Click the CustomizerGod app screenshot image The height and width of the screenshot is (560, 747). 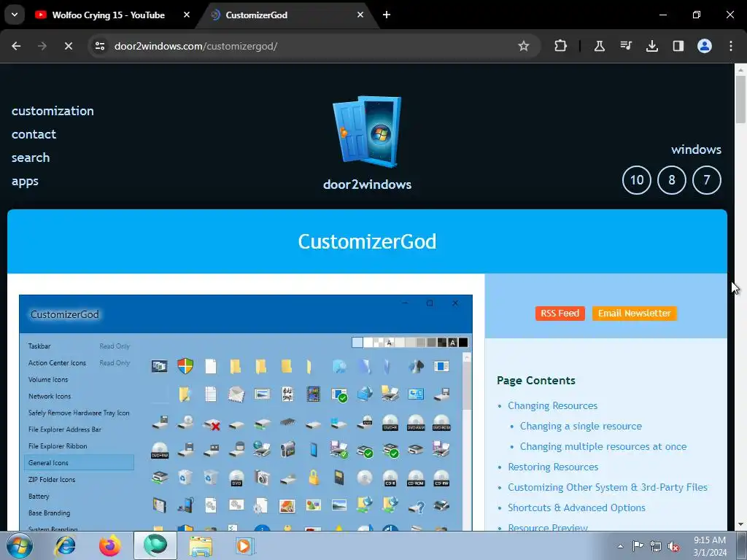246,413
